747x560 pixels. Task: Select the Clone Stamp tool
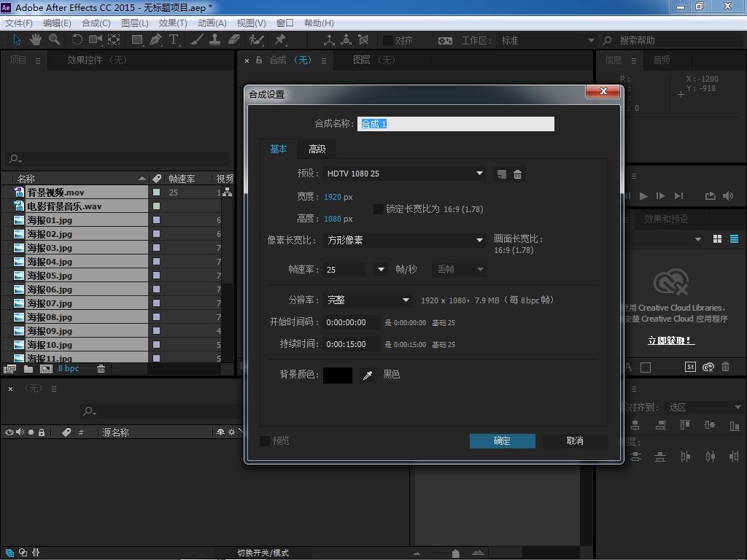(x=215, y=40)
